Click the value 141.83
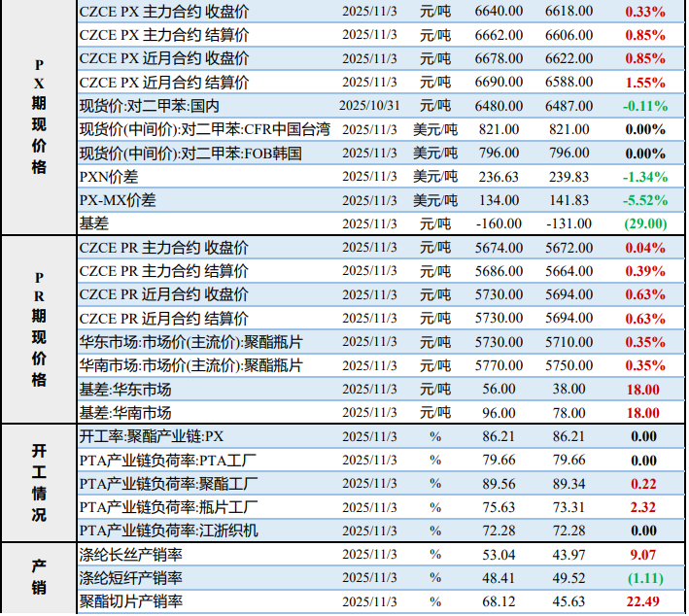689x616 pixels. 569,200
